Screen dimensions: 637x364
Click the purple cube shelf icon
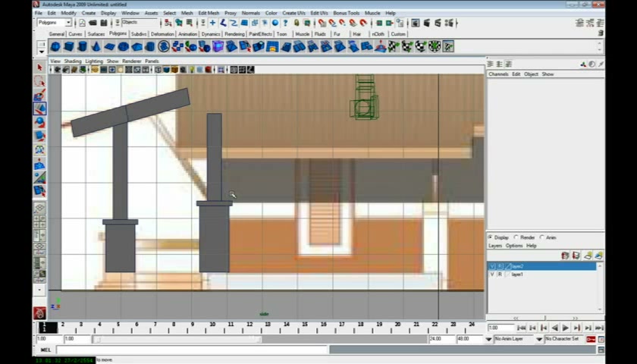218,47
